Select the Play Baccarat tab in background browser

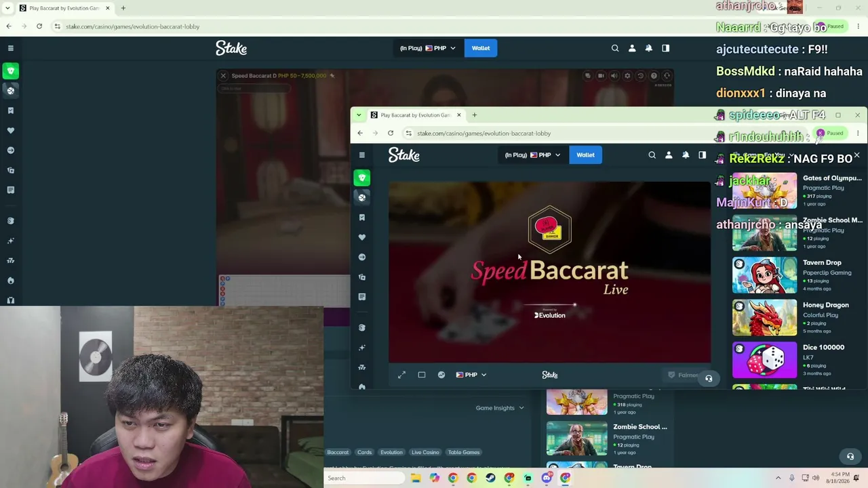coord(64,8)
